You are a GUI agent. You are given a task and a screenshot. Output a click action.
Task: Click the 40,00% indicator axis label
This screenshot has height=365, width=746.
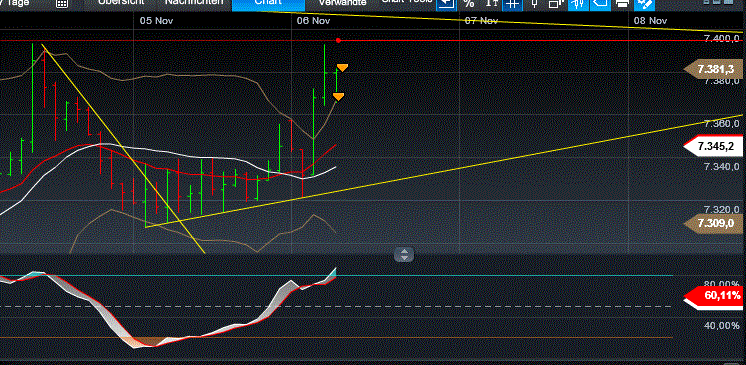click(722, 326)
